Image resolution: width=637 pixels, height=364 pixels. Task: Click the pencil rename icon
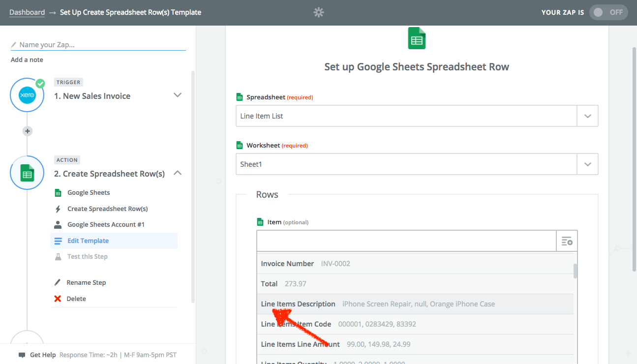(x=58, y=282)
